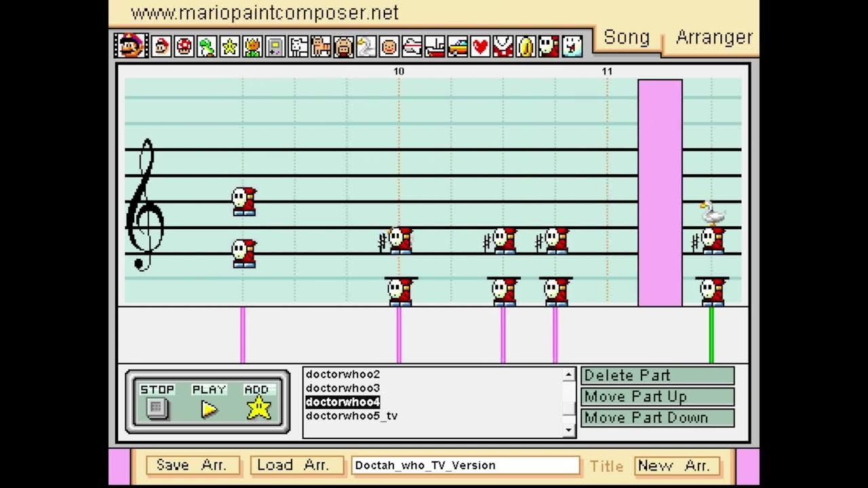Image resolution: width=868 pixels, height=488 pixels.
Task: Click the New Arr. button
Action: tap(676, 466)
